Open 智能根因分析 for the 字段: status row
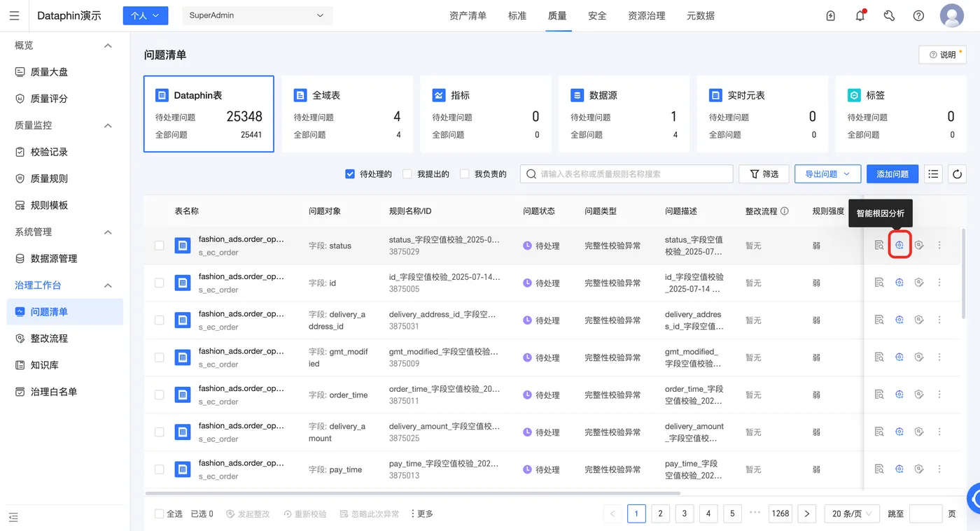The image size is (980, 531). coord(899,245)
